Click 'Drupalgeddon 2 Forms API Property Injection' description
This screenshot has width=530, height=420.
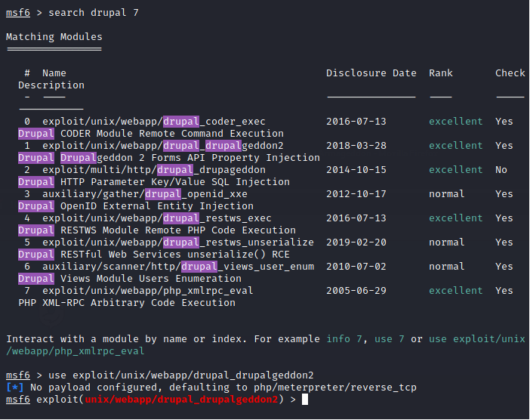pyautogui.click(x=190, y=158)
